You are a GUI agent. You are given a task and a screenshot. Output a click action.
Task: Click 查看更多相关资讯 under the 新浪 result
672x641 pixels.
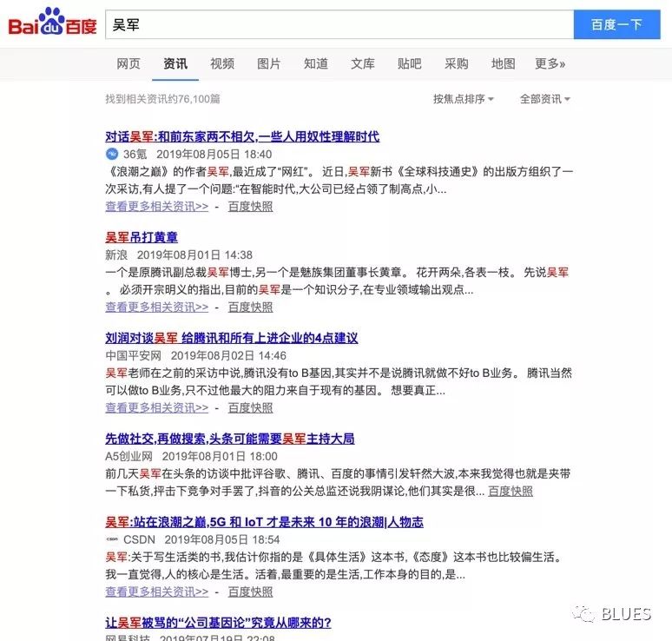coord(157,307)
